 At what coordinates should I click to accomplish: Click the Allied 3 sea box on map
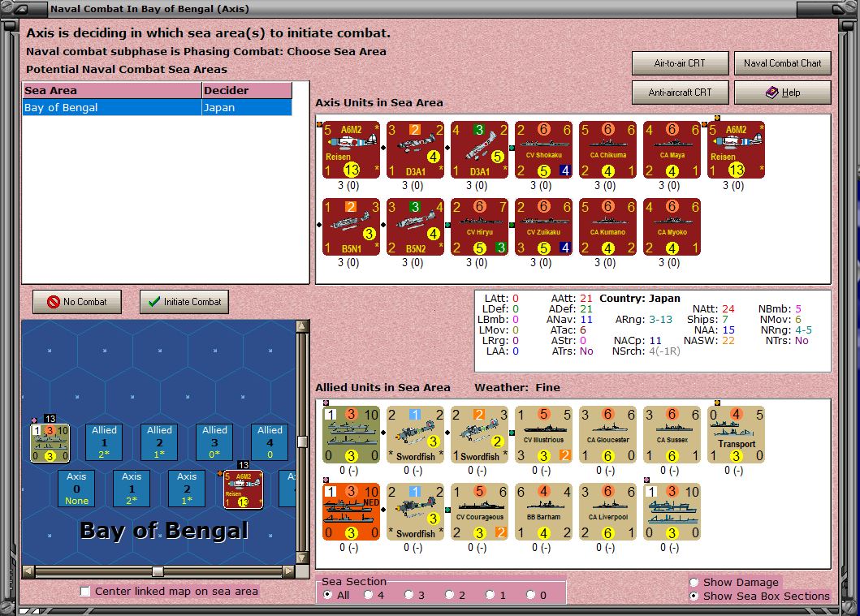tap(214, 442)
